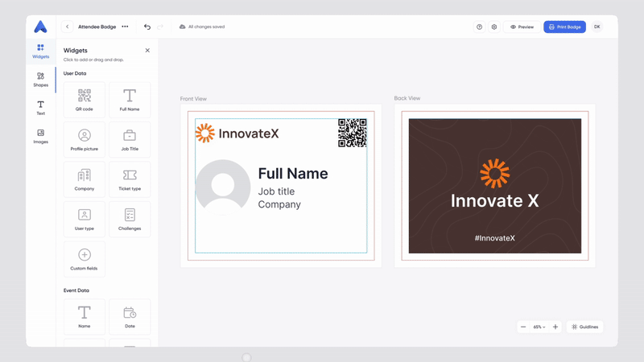644x362 pixels.
Task: Open the Attendee Badge more options menu
Action: coord(125,27)
